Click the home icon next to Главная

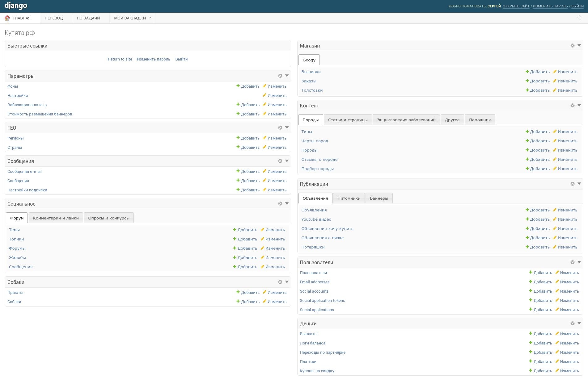point(7,18)
